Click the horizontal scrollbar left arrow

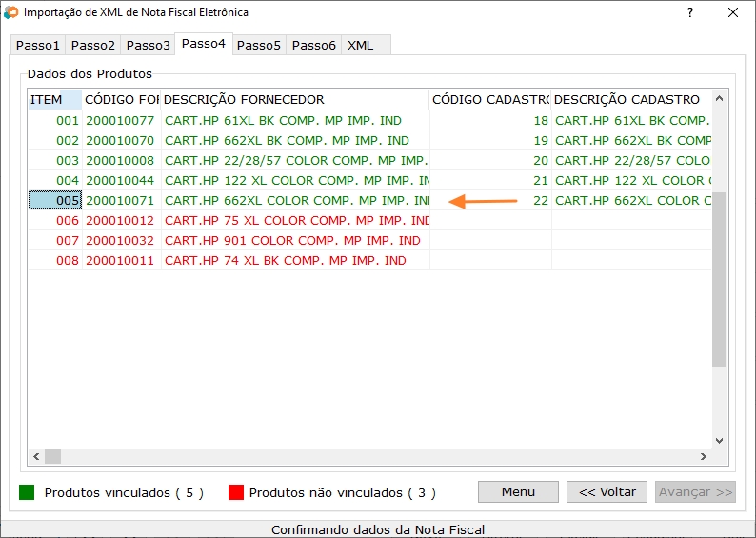34,456
